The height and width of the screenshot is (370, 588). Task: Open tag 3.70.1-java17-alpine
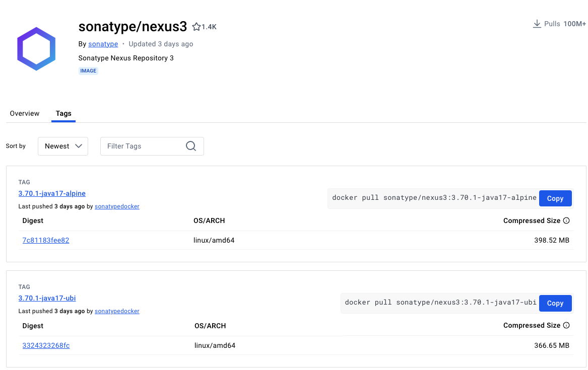[52, 193]
